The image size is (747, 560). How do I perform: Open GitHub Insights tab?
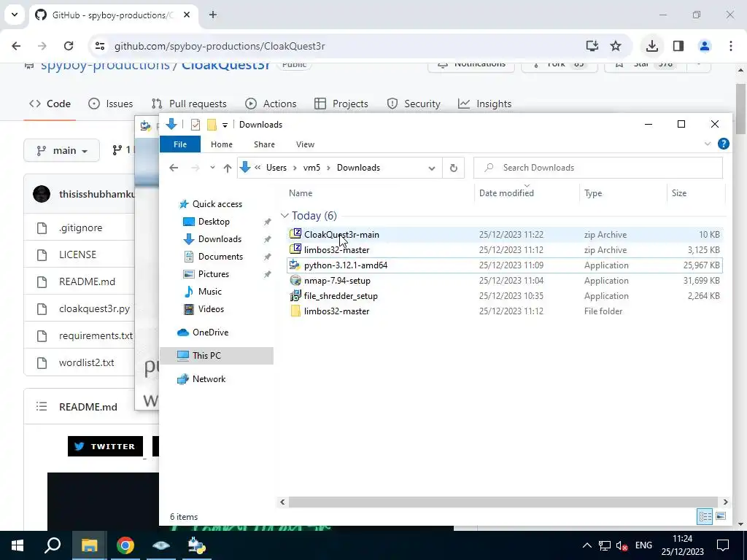484,104
